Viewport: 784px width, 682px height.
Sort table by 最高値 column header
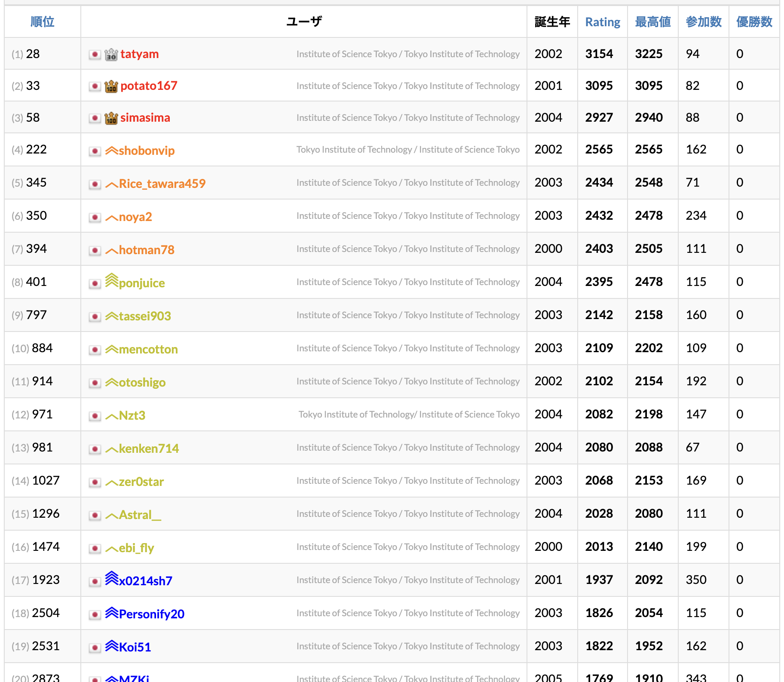pos(652,22)
